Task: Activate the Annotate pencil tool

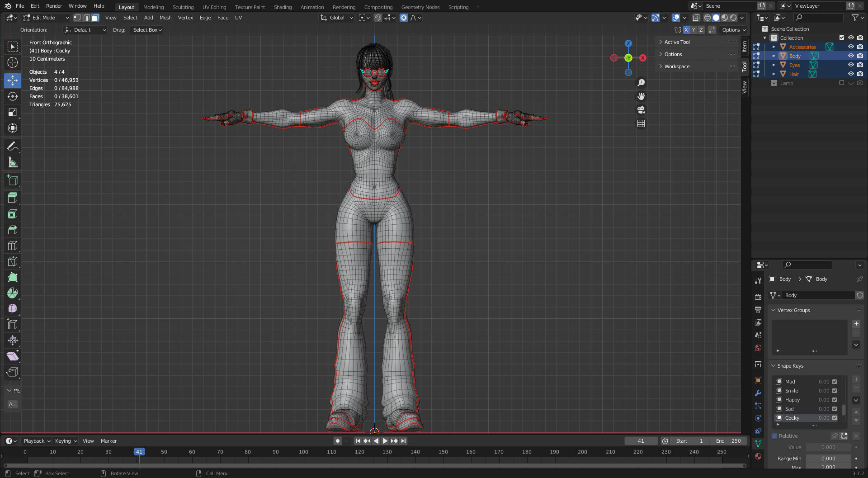Action: click(13, 146)
